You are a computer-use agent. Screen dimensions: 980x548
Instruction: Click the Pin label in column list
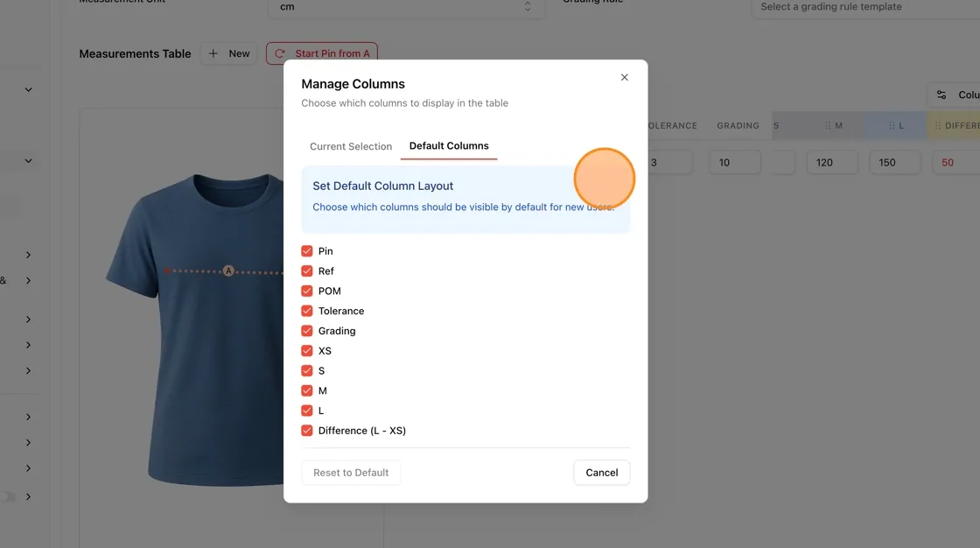325,251
